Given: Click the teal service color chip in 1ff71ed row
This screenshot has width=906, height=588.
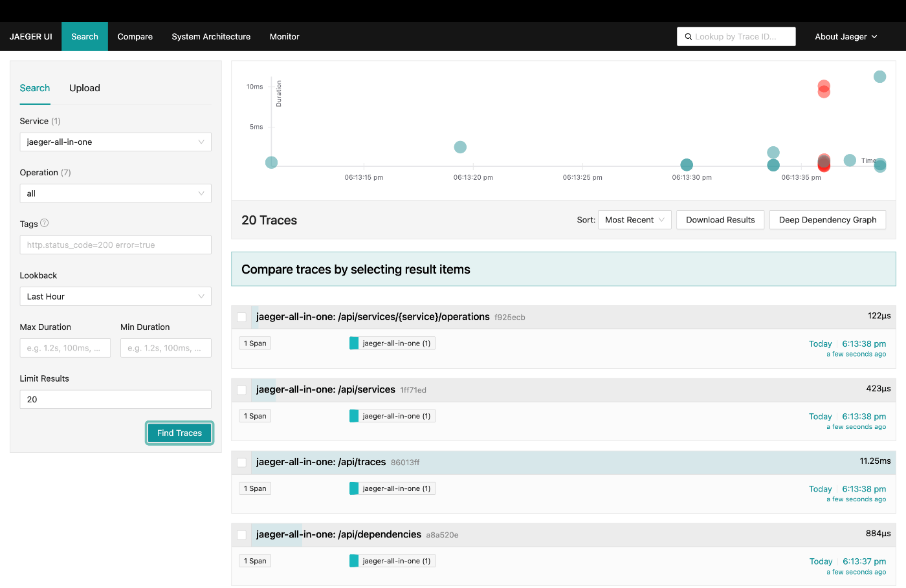Looking at the screenshot, I should pos(354,416).
